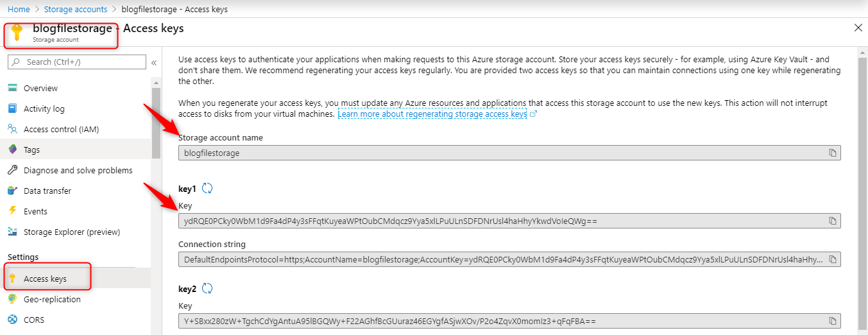868x335 pixels.
Task: Click the Storage accounts breadcrumb link
Action: click(x=76, y=10)
